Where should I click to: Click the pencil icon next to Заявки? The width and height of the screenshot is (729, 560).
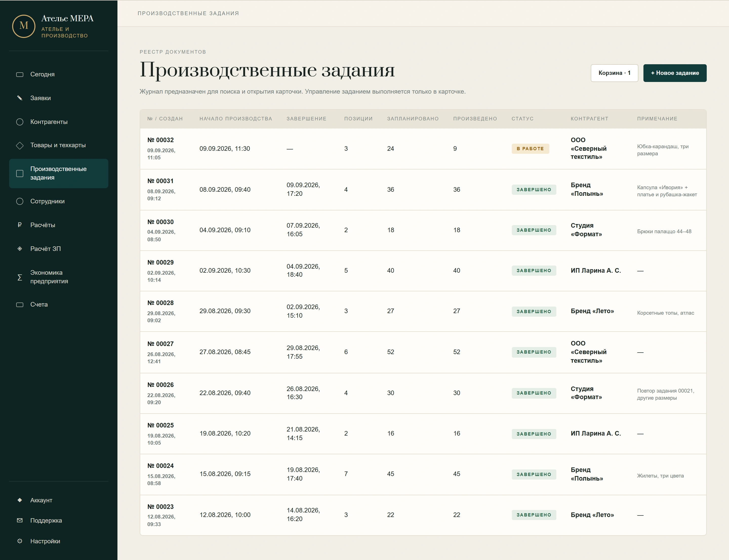click(20, 98)
